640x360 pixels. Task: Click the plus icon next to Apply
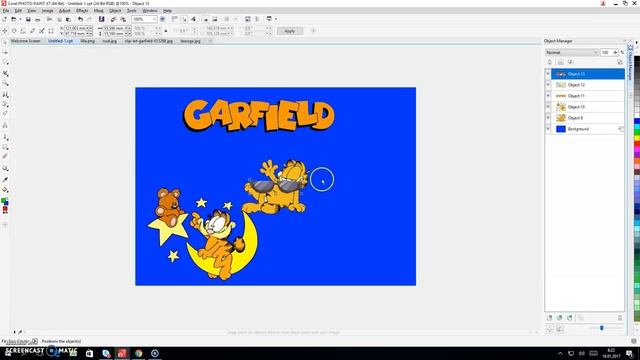click(313, 31)
